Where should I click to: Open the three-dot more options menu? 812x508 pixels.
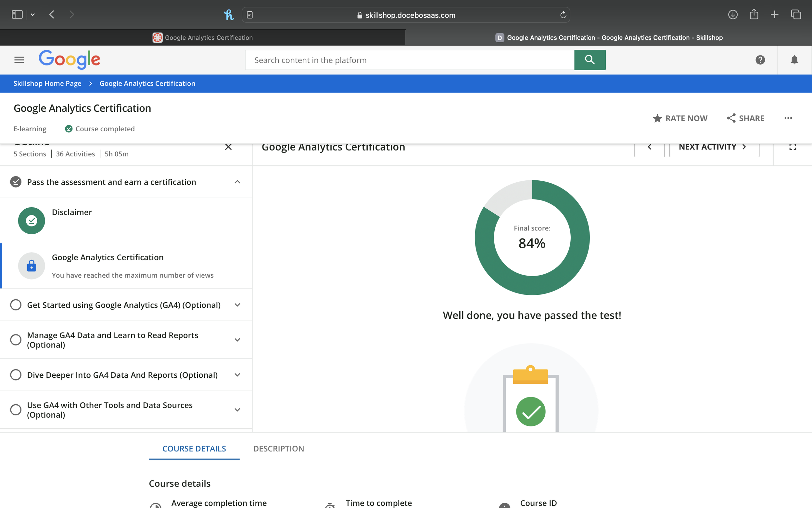coord(788,118)
